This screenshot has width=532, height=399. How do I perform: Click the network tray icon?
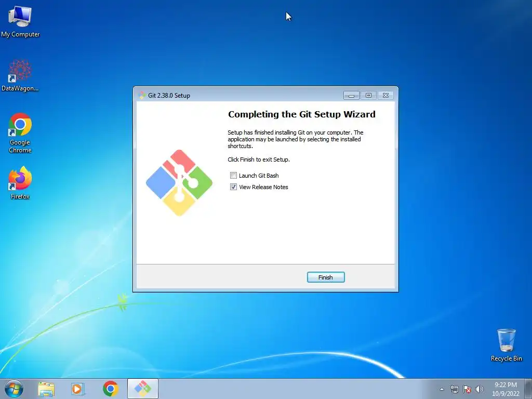click(x=454, y=389)
